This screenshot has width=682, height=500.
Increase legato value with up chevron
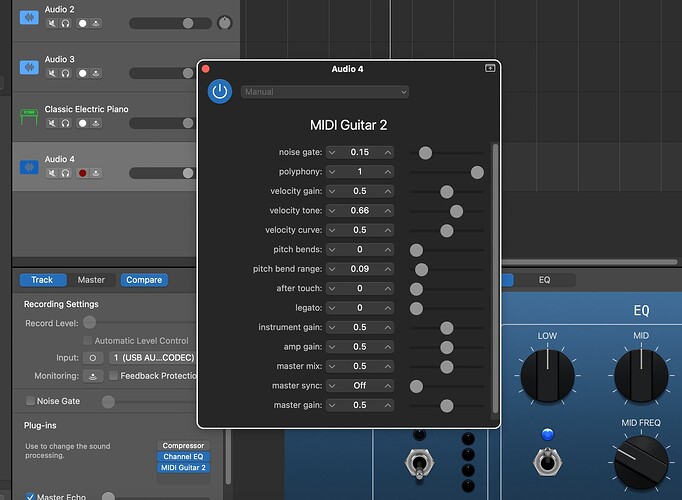pyautogui.click(x=388, y=308)
